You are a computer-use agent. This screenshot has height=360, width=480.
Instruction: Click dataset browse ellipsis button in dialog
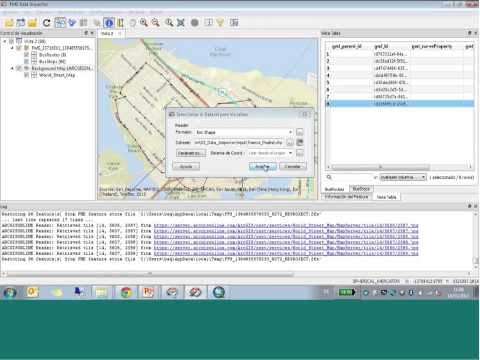click(x=290, y=143)
